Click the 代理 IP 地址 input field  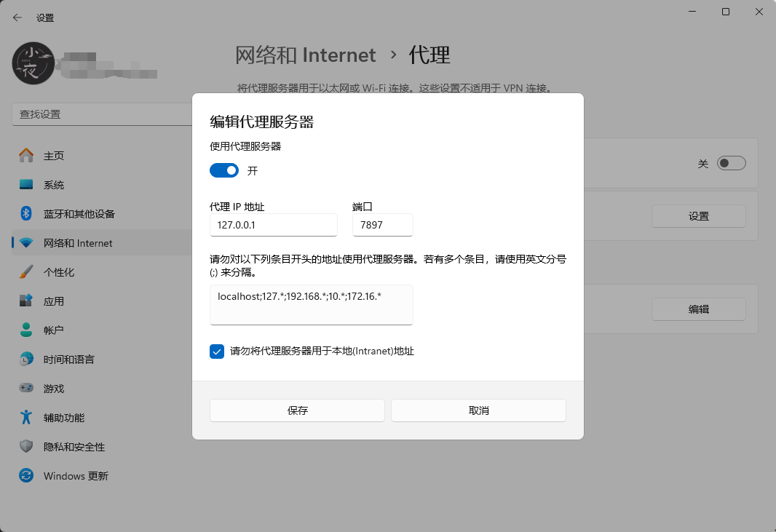point(273,225)
